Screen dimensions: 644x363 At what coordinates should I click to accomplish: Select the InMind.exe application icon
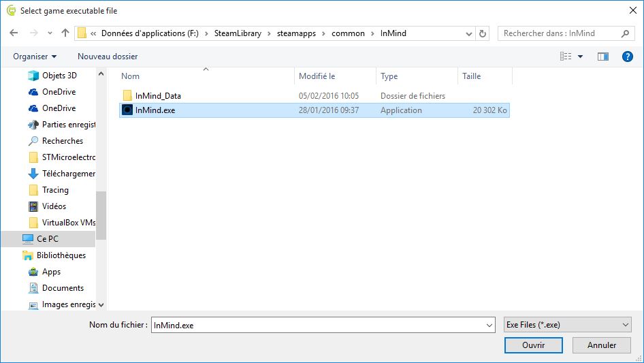pyautogui.click(x=127, y=110)
